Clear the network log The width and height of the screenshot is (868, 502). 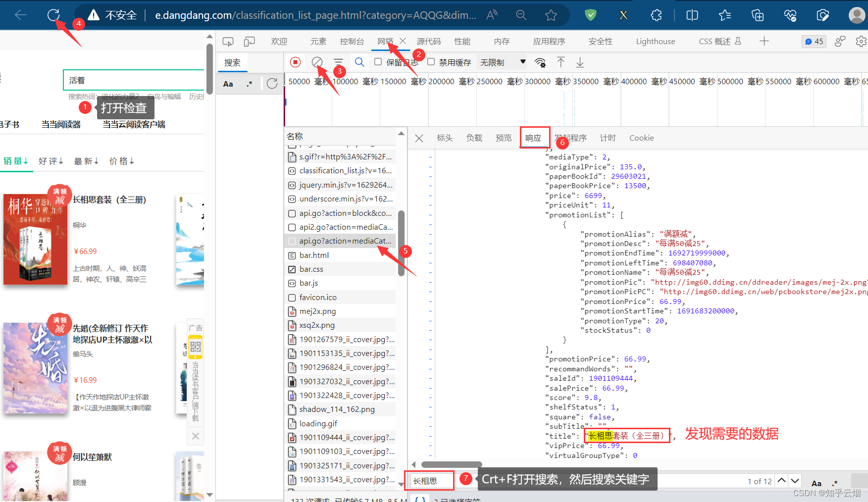coord(317,62)
